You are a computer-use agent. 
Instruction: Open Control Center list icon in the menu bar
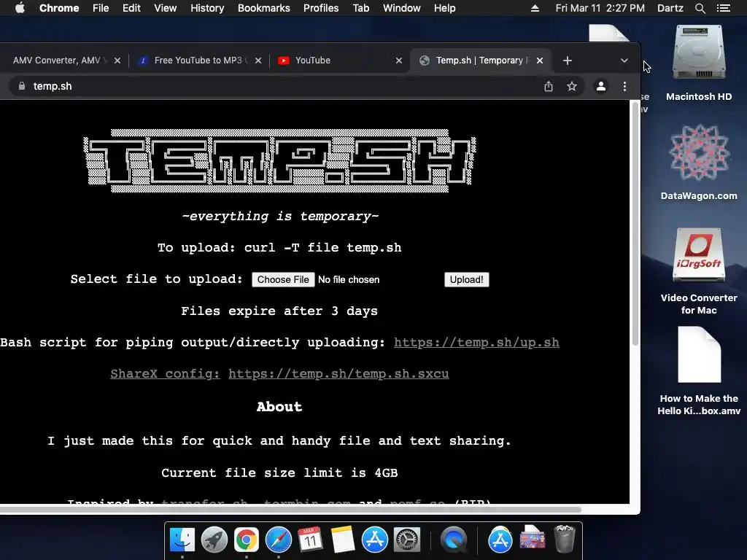pos(723,8)
